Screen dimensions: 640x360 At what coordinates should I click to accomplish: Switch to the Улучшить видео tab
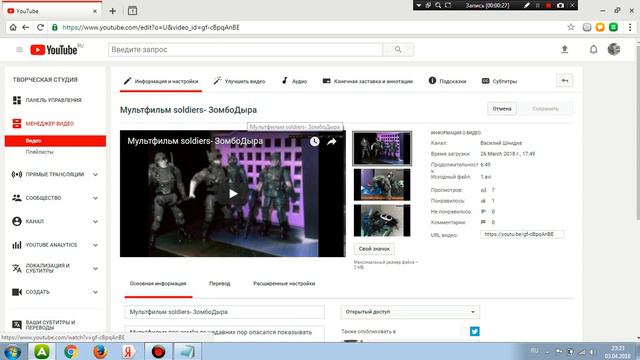coord(239,81)
